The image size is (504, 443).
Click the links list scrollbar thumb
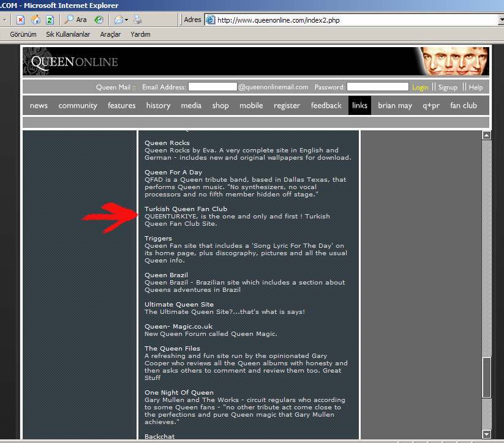487,377
